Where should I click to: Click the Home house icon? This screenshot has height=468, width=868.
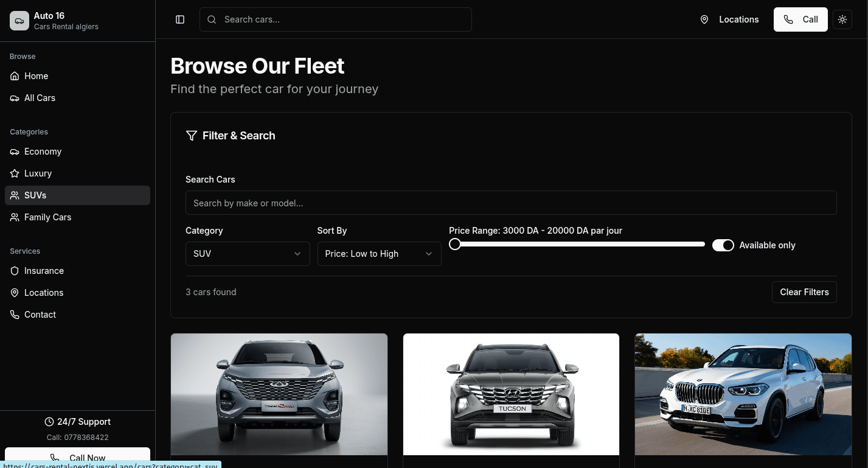tap(15, 76)
